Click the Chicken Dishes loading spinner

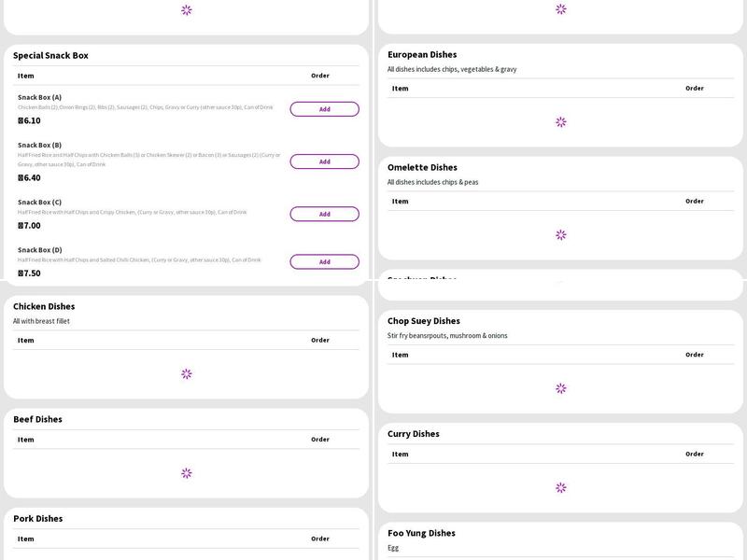pyautogui.click(x=187, y=373)
